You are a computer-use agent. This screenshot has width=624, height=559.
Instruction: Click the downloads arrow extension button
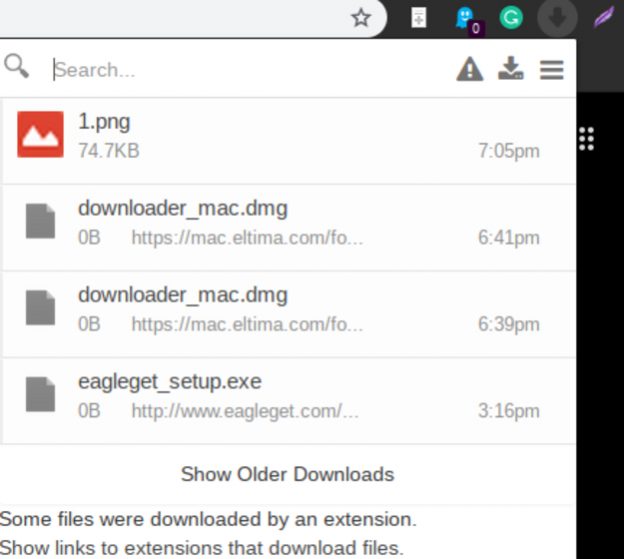(x=557, y=18)
